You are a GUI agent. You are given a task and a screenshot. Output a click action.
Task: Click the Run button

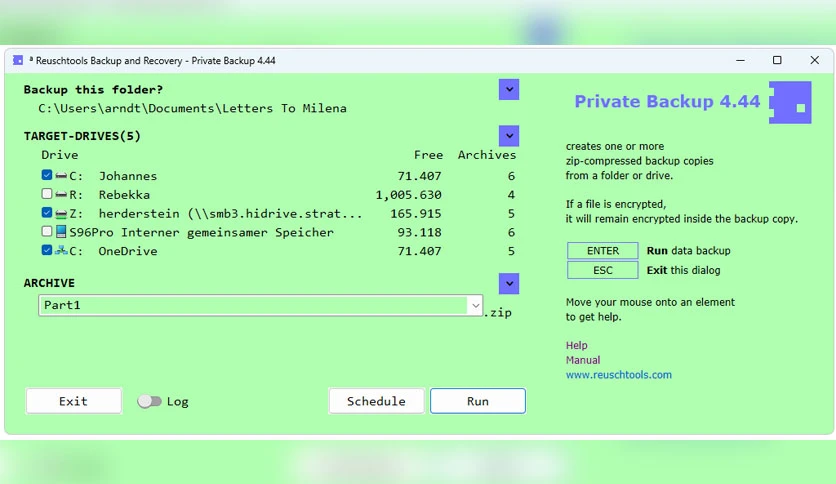tap(478, 401)
